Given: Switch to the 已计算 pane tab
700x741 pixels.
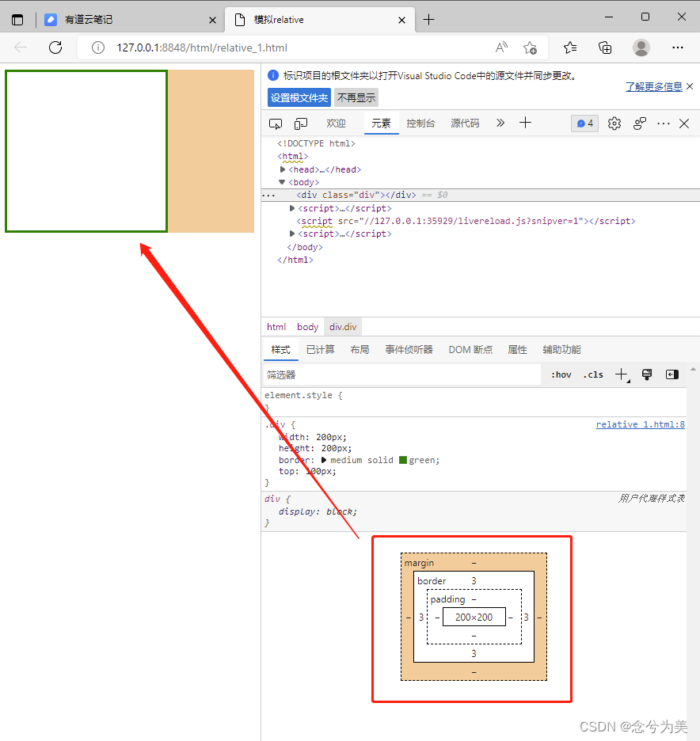Looking at the screenshot, I should click(321, 350).
